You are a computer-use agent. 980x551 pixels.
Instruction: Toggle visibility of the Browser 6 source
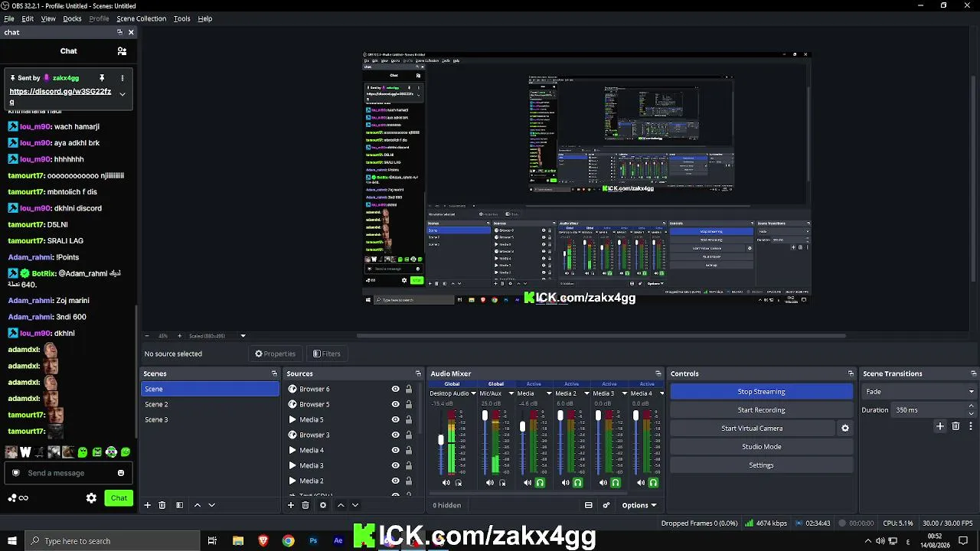tap(395, 389)
